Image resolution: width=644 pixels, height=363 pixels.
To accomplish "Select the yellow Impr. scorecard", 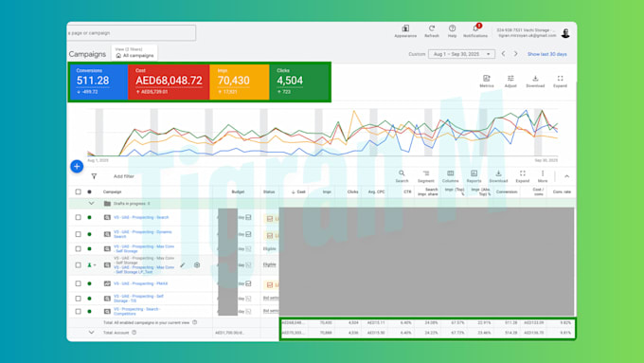I will [240, 82].
